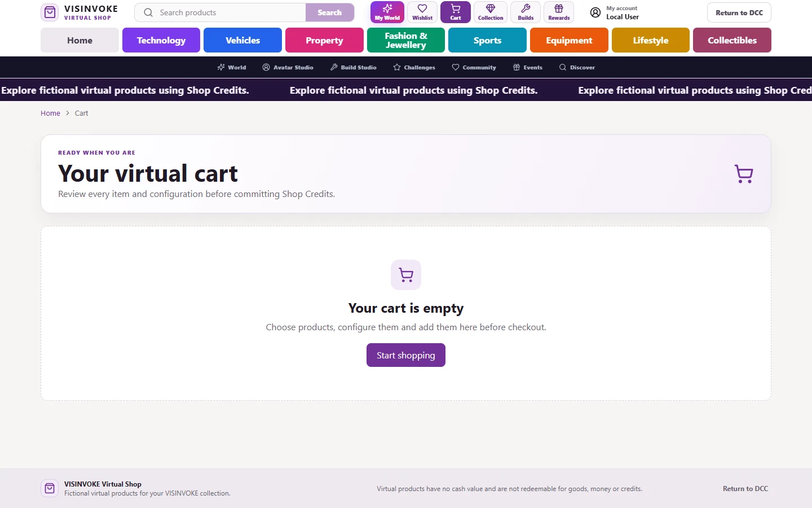Click the footer VISINVOKE shop bag icon
Viewport: 812px width, 508px height.
point(50,488)
